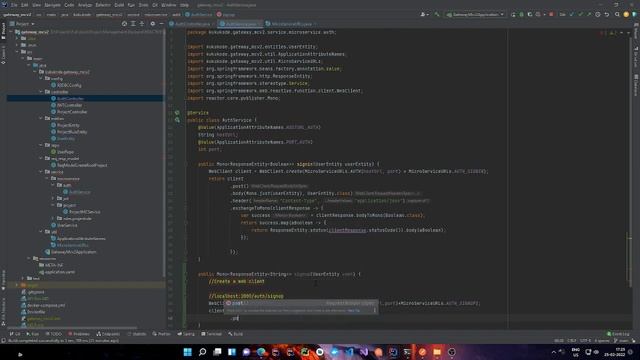Open the GatewayMvc2Application run configuration dropdown
The height and width of the screenshot is (360, 640).
pos(475,14)
